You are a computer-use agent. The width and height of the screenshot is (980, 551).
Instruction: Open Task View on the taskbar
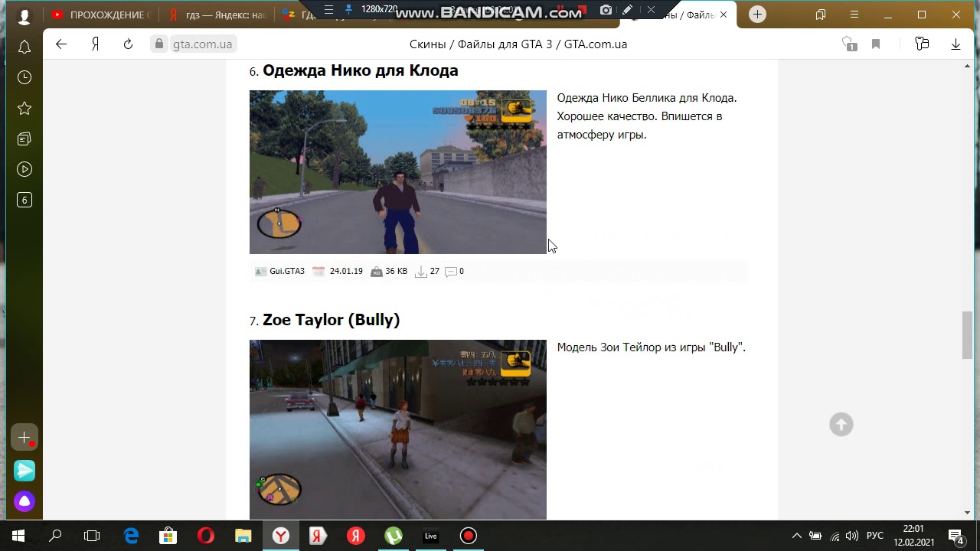coord(92,536)
